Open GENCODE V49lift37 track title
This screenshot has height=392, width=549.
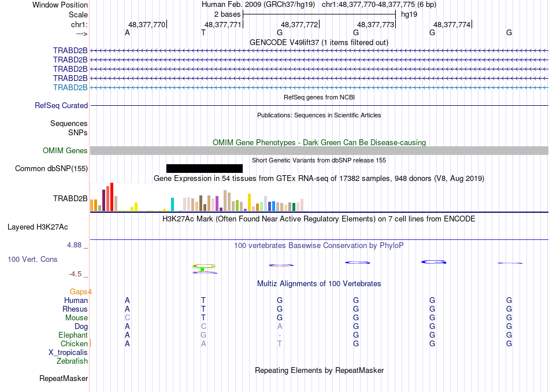click(x=319, y=42)
